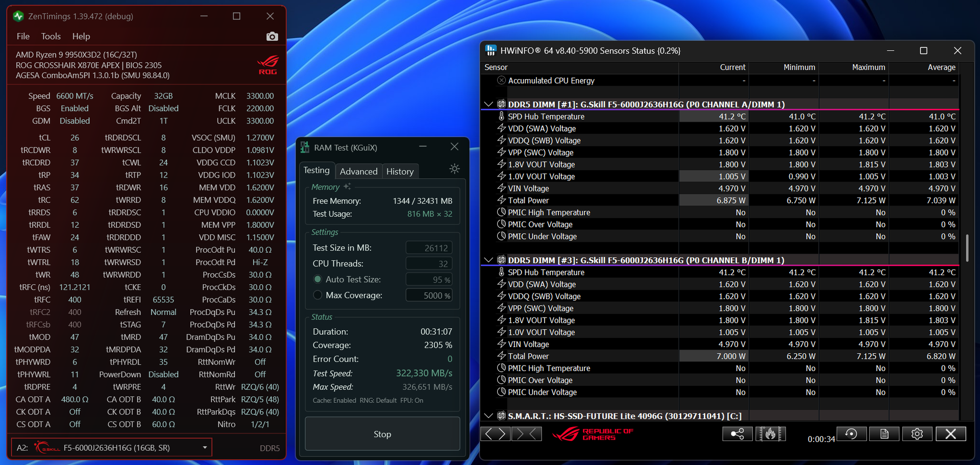Open the Tools menu in ZenTimings

pyautogui.click(x=51, y=36)
